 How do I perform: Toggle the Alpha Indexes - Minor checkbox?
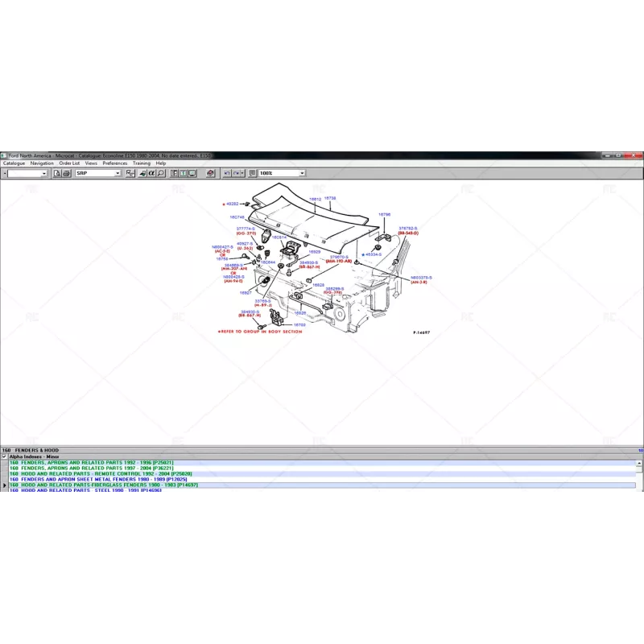(x=4, y=456)
